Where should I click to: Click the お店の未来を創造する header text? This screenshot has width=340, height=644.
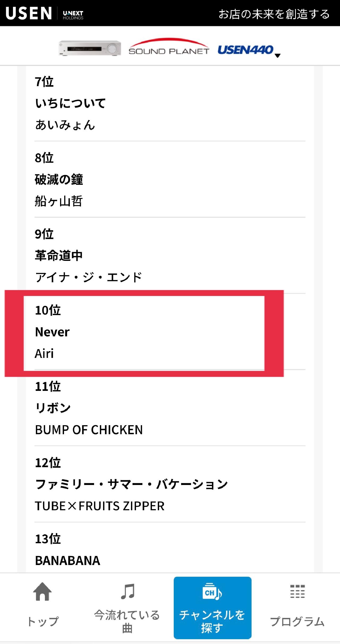274,14
